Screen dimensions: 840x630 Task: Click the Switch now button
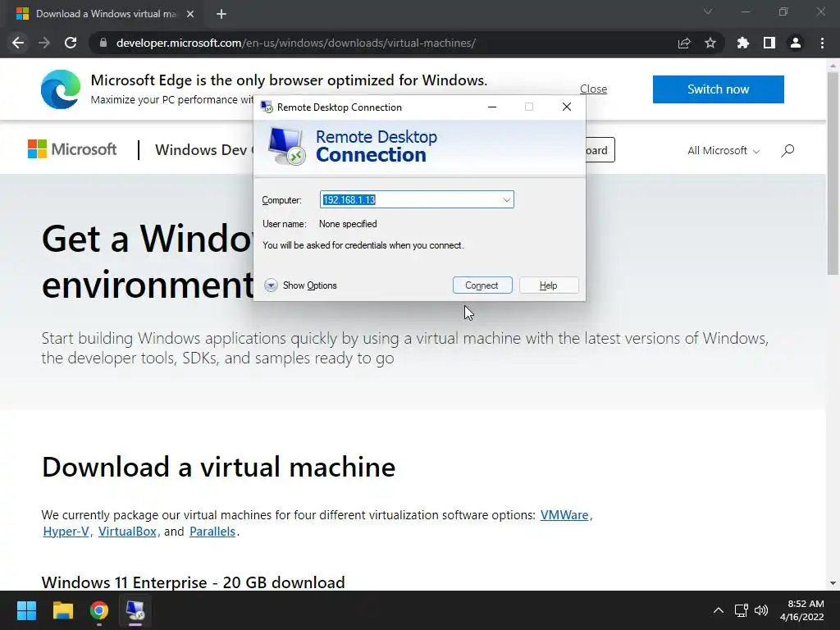point(718,89)
